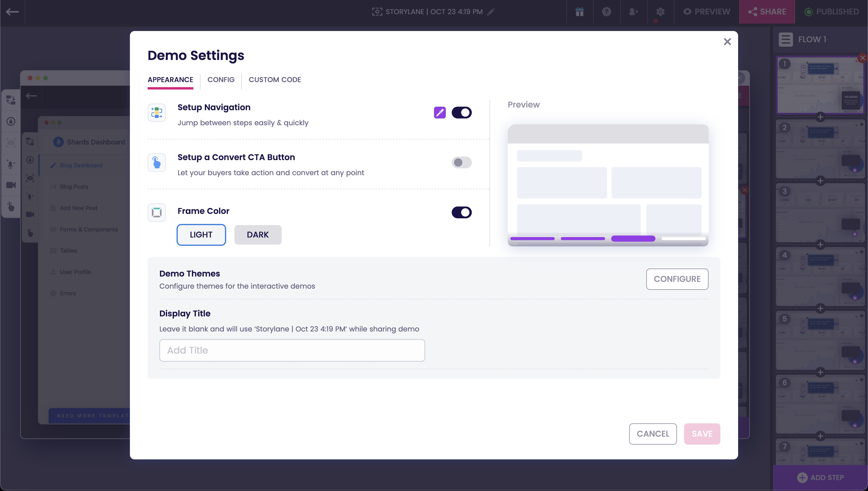
Task: Choose the DARK frame color option
Action: pyautogui.click(x=258, y=235)
